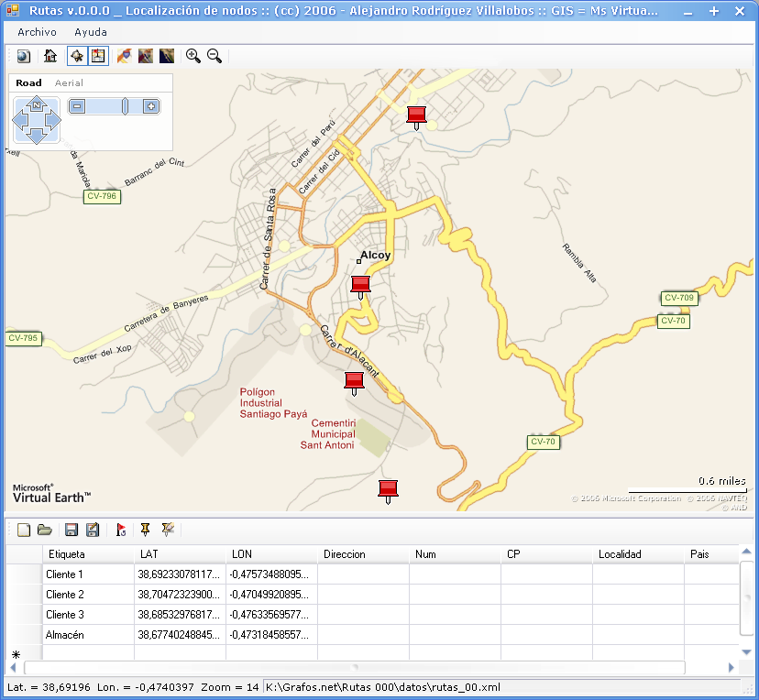Click the map zoom slider handle
Screen dimensions: 759x700
[x=125, y=106]
